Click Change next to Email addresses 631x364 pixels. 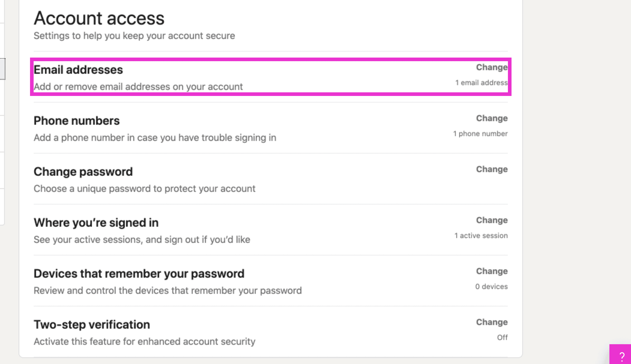(492, 67)
